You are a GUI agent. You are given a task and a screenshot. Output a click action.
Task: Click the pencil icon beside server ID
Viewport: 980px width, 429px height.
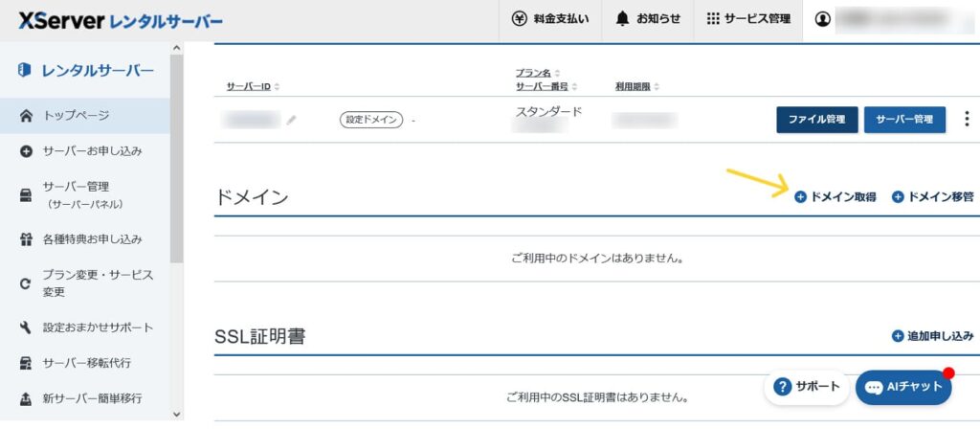(291, 120)
